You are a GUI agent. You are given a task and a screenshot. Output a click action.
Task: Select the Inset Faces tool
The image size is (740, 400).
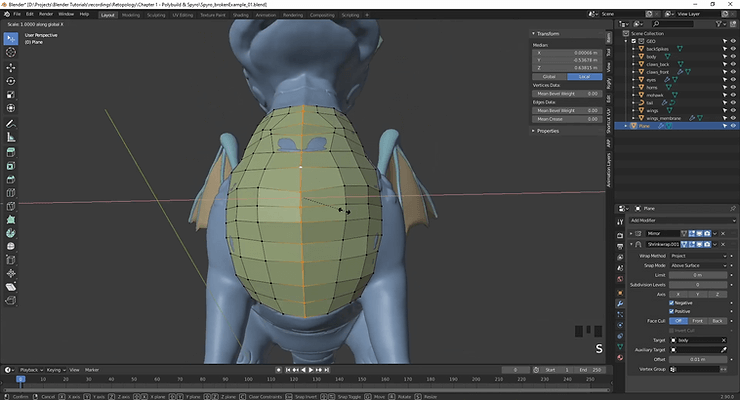point(11,166)
